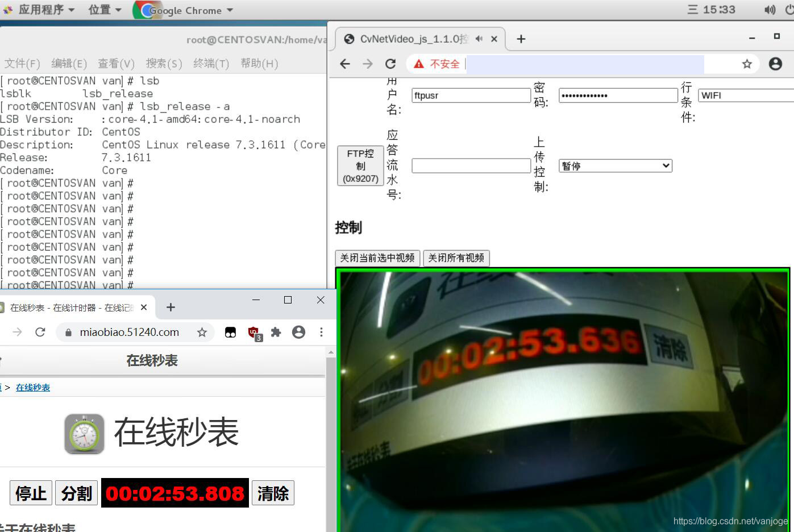Open the 上传控制 dropdown showing 暂停

616,166
